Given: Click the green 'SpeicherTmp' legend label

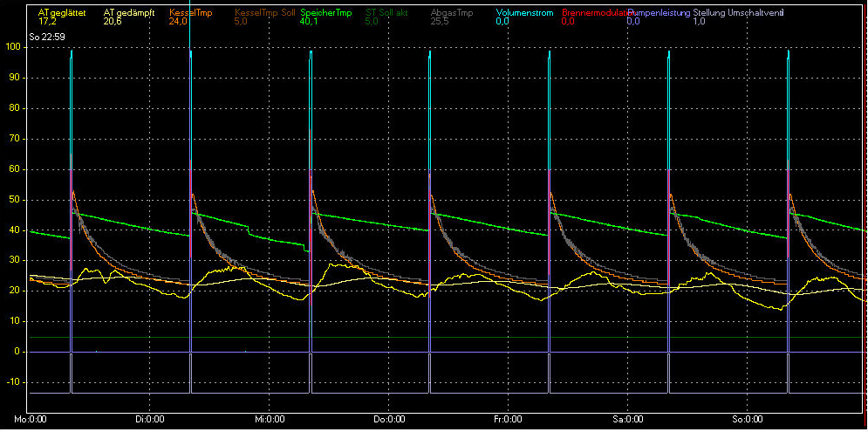Looking at the screenshot, I should (x=326, y=12).
